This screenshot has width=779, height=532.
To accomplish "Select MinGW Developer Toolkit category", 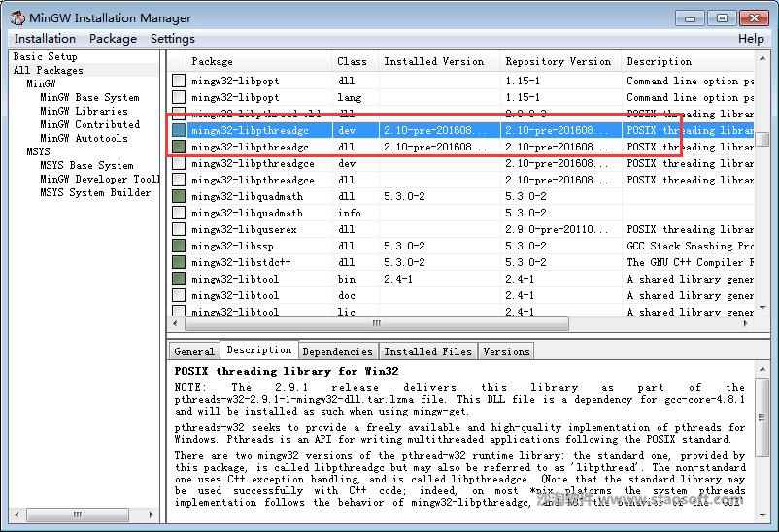I will (99, 179).
